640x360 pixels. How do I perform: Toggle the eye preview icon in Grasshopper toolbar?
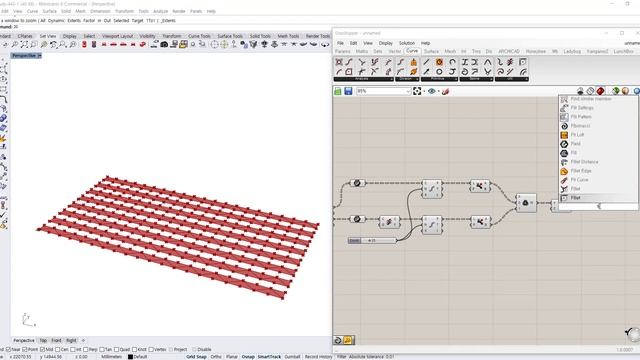point(431,91)
